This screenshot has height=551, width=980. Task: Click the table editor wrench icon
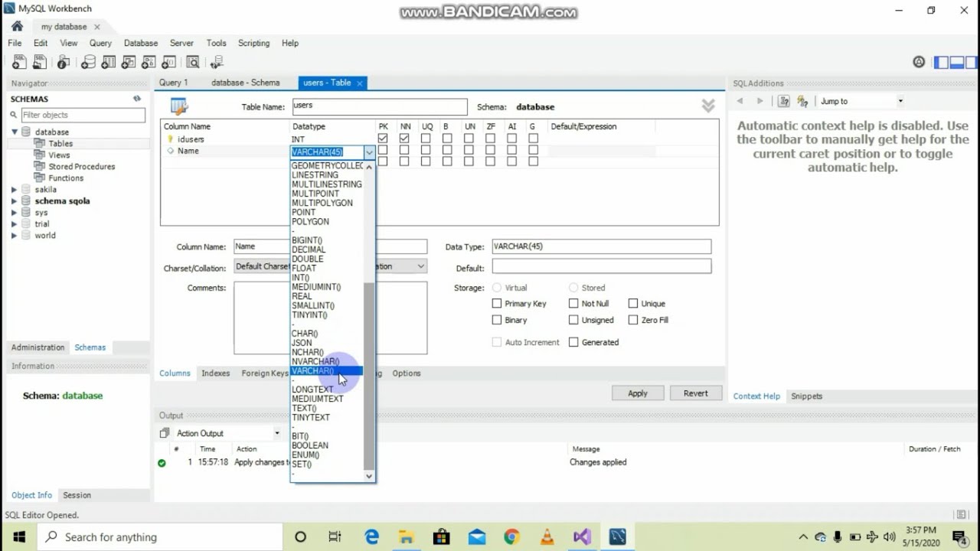(x=179, y=106)
